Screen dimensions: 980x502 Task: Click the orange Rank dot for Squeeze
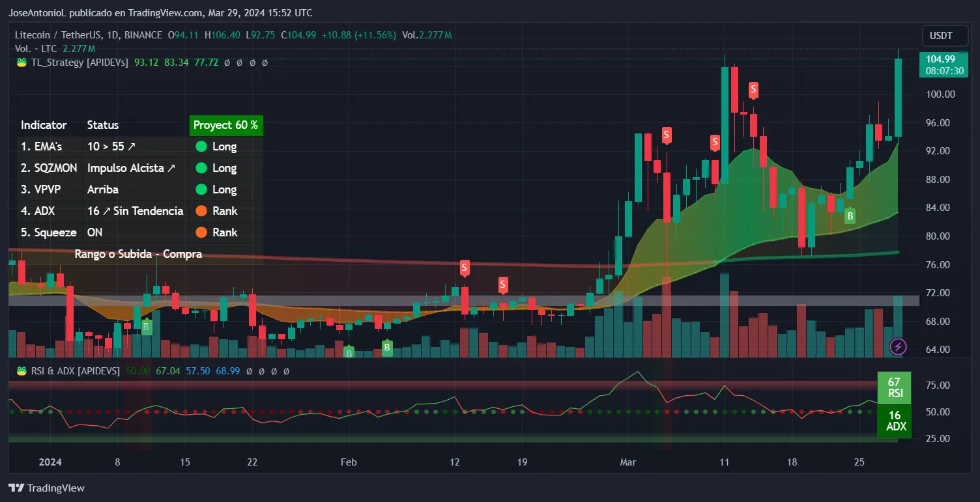pos(201,232)
